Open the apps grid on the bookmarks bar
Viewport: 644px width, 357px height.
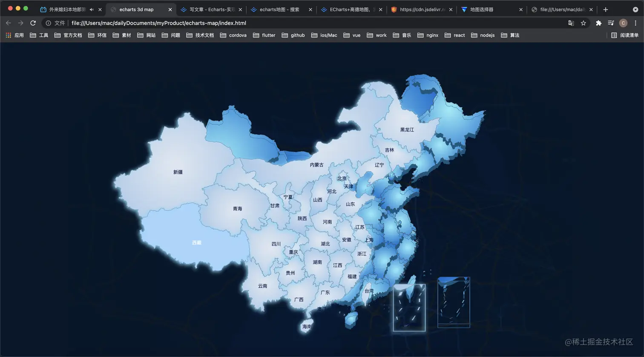[8, 35]
